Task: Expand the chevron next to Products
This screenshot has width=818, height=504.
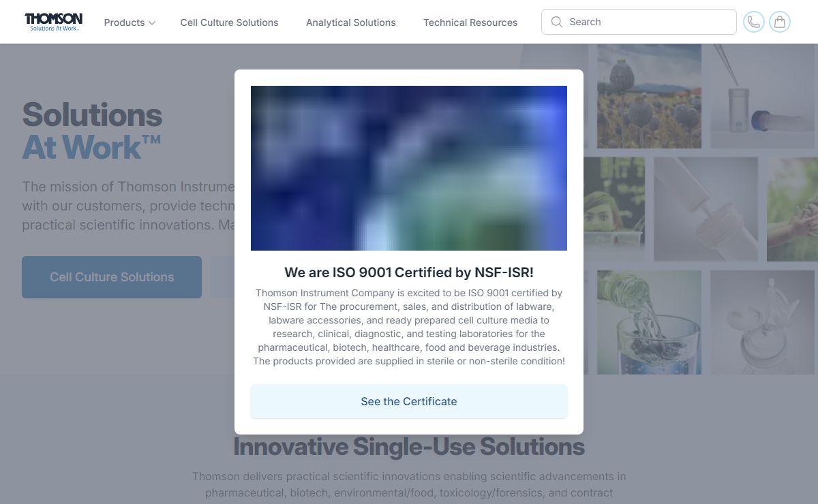Action: [152, 23]
